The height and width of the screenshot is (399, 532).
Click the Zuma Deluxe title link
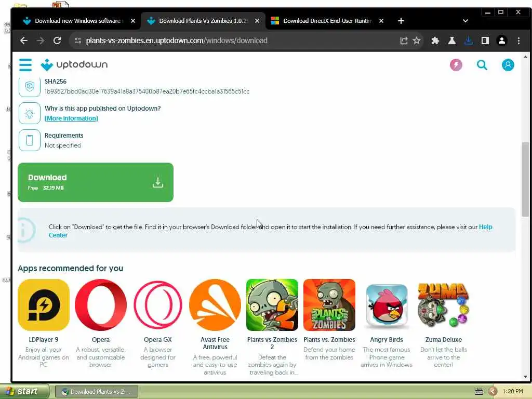pyautogui.click(x=444, y=340)
